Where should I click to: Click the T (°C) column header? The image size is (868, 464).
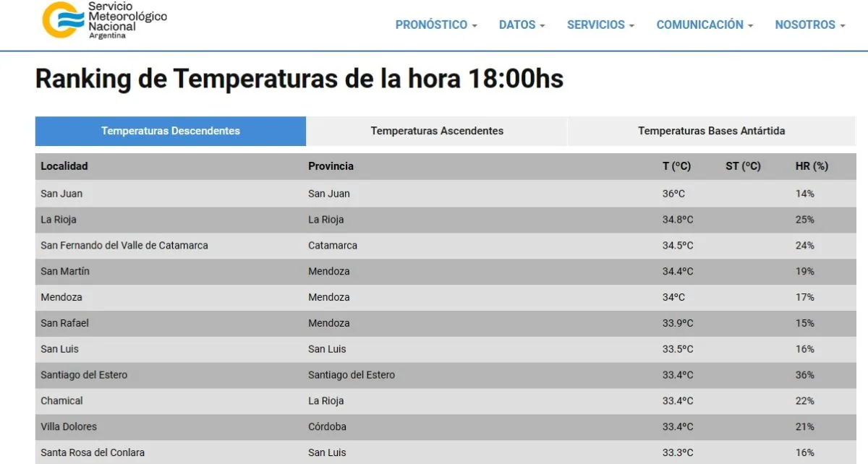pos(676,166)
